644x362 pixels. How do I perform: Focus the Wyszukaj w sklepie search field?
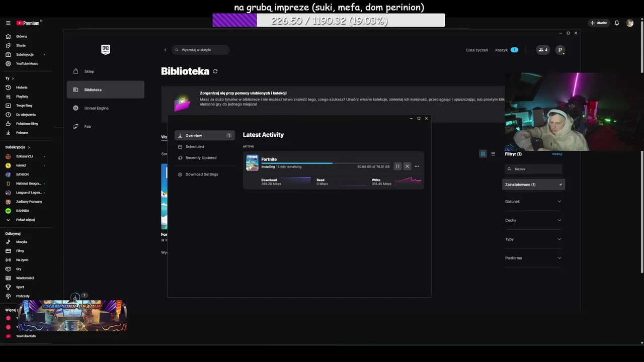pos(201,50)
